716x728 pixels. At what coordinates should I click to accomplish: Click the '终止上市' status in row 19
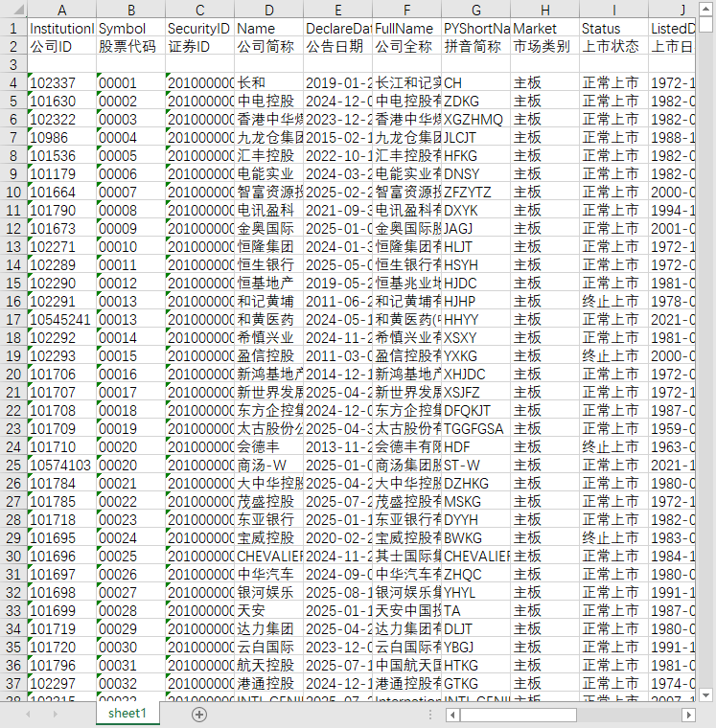click(613, 355)
